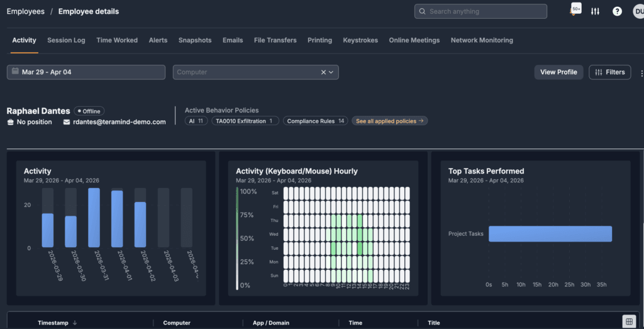644x329 pixels.
Task: Open the help question mark icon
Action: coord(617,11)
